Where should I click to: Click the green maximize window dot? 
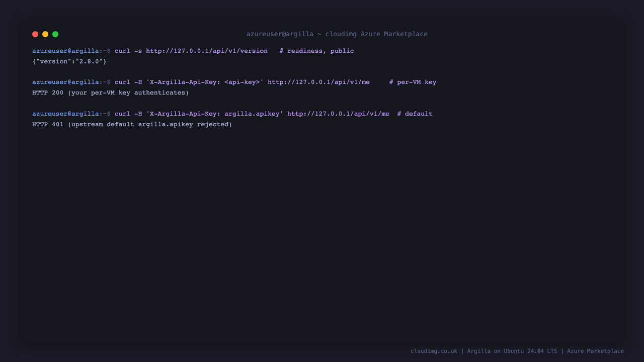(x=55, y=34)
